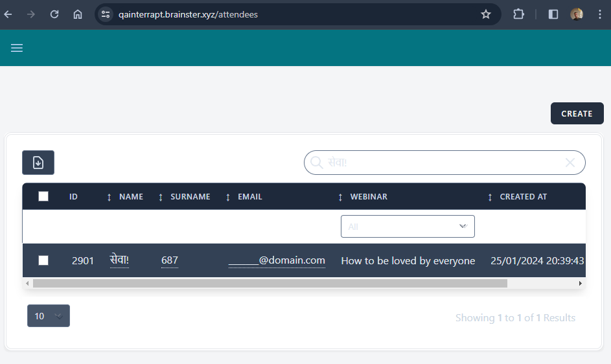Open the browser extensions puzzle icon
Image resolution: width=611 pixels, height=364 pixels.
click(x=519, y=14)
